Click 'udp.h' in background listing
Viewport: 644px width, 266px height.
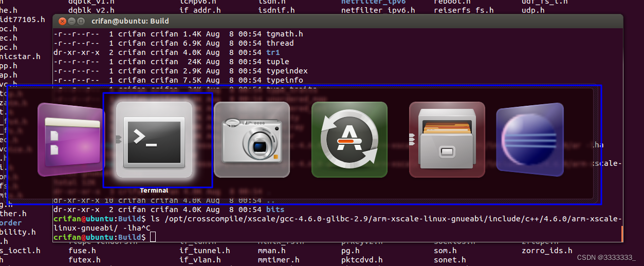533,10
